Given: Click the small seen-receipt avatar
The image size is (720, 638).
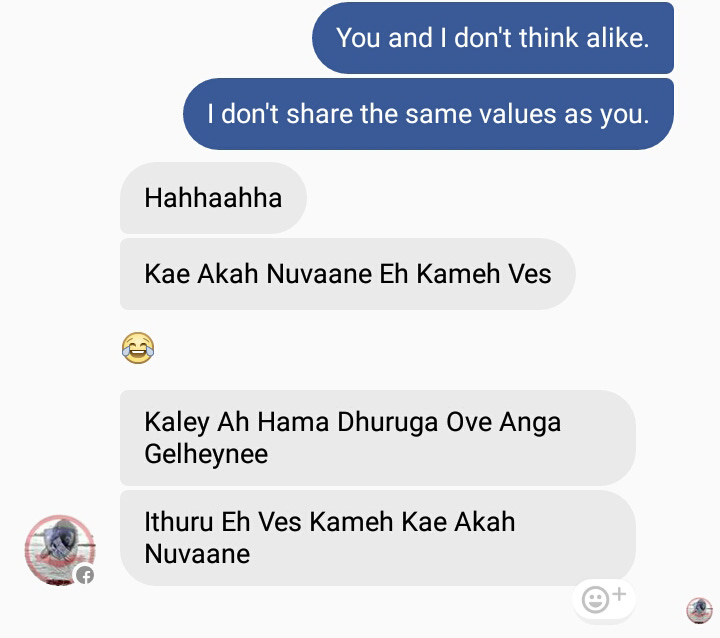Looking at the screenshot, I should 699,610.
